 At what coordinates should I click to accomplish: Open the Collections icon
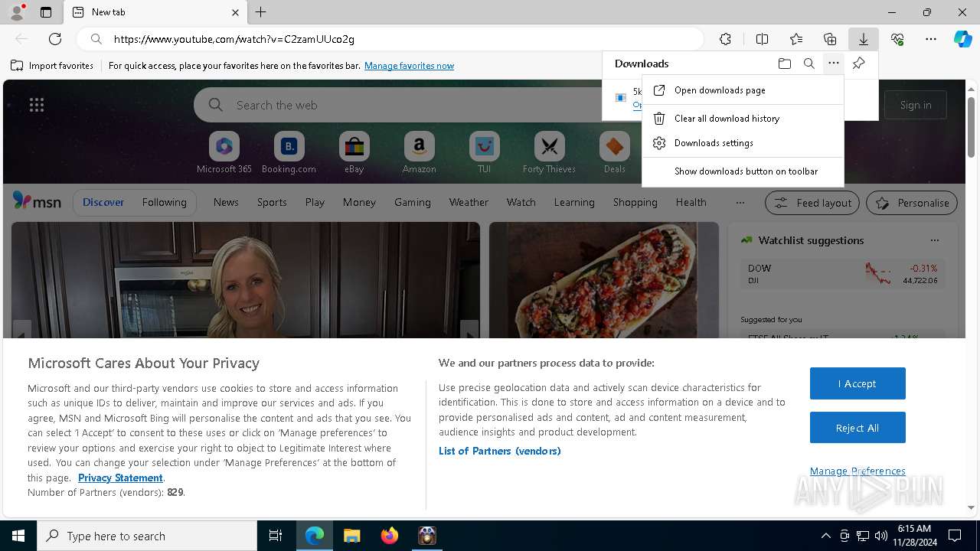tap(830, 39)
